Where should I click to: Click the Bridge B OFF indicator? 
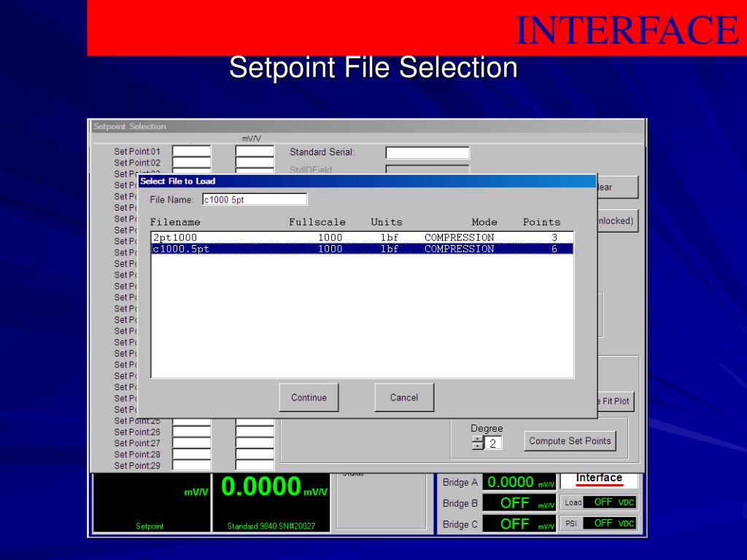(x=519, y=503)
